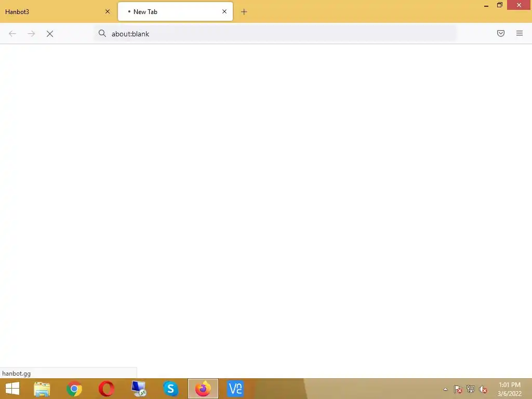Go forward one page
The image size is (532, 399).
(x=31, y=34)
